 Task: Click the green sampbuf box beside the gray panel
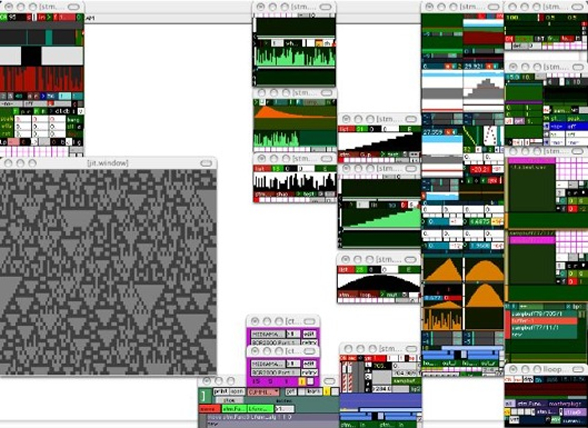point(406,381)
